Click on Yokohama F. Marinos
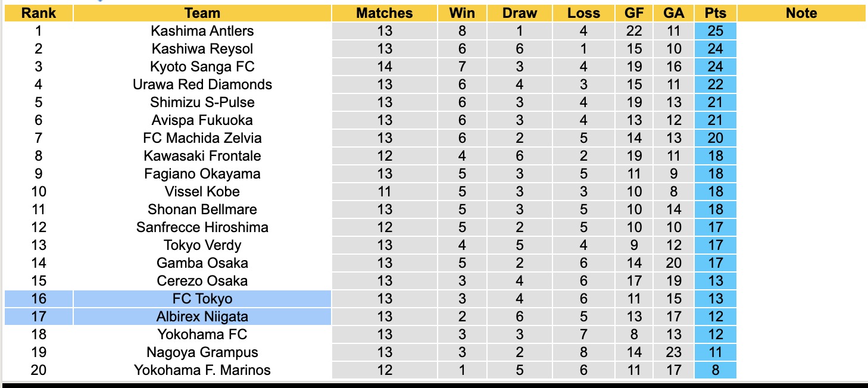The image size is (868, 388). (202, 370)
